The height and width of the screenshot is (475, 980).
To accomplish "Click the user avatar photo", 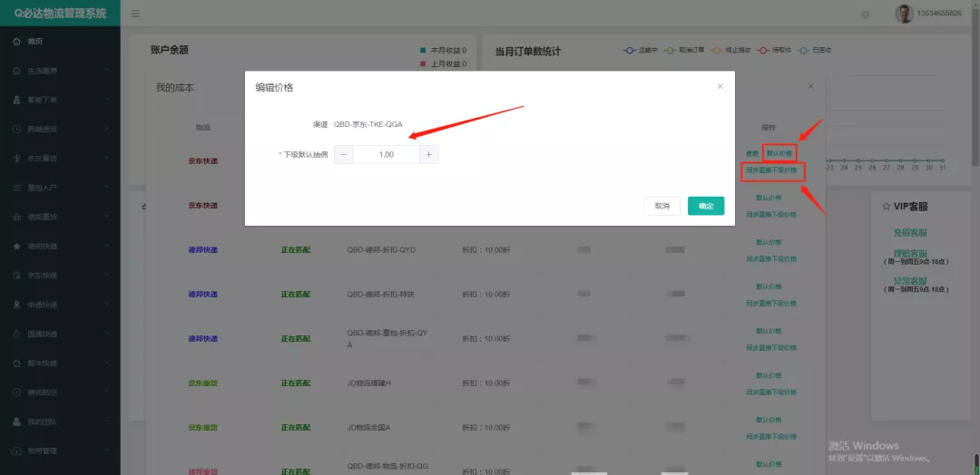I will [x=904, y=14].
